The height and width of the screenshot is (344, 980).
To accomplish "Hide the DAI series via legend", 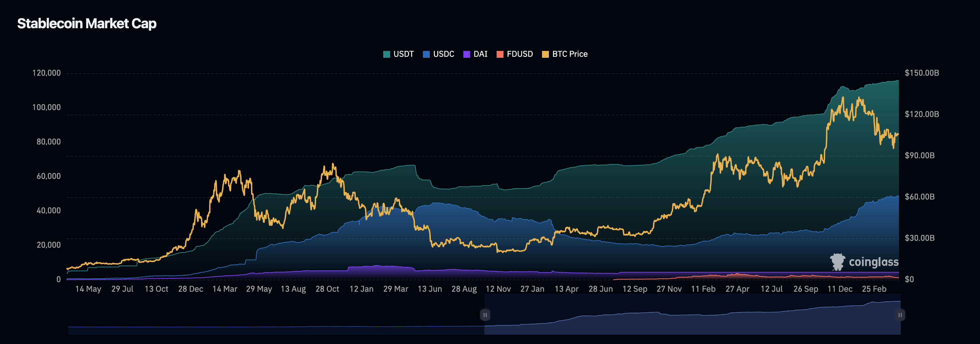I will tap(475, 54).
